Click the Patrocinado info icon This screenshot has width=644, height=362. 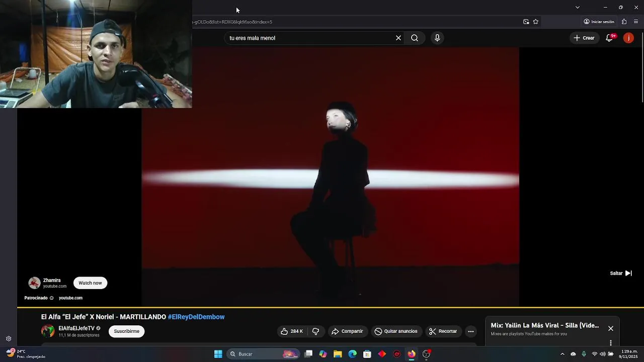[x=51, y=298]
